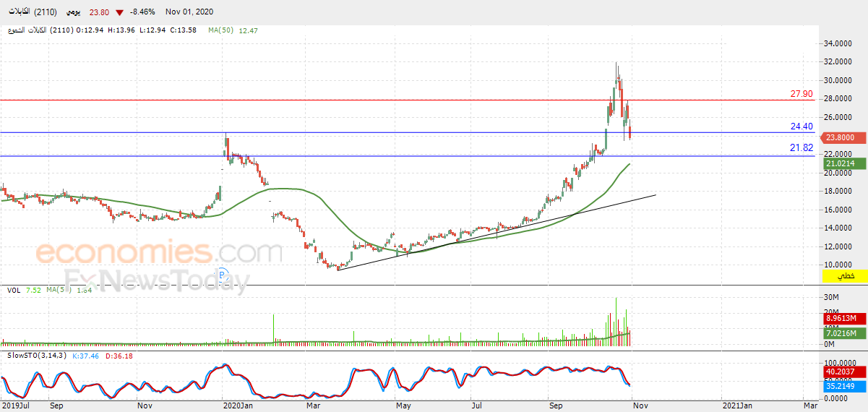Click the MA(50) value 12.47

(x=248, y=30)
